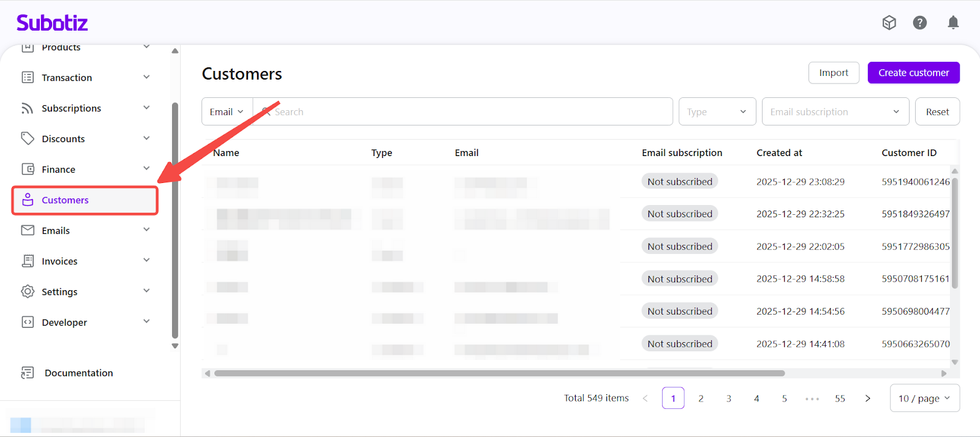Screen dimensions: 980x437
Task: Open the Email search field dropdown
Action: click(x=227, y=112)
